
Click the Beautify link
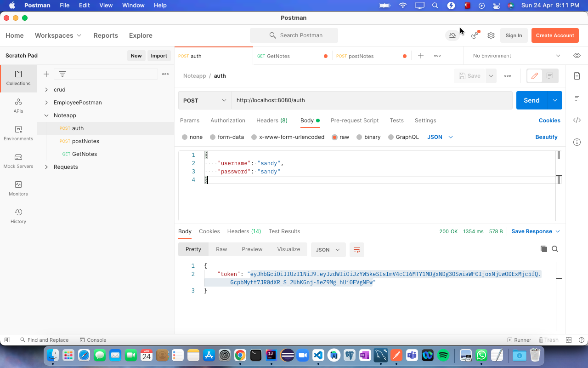[546, 137]
